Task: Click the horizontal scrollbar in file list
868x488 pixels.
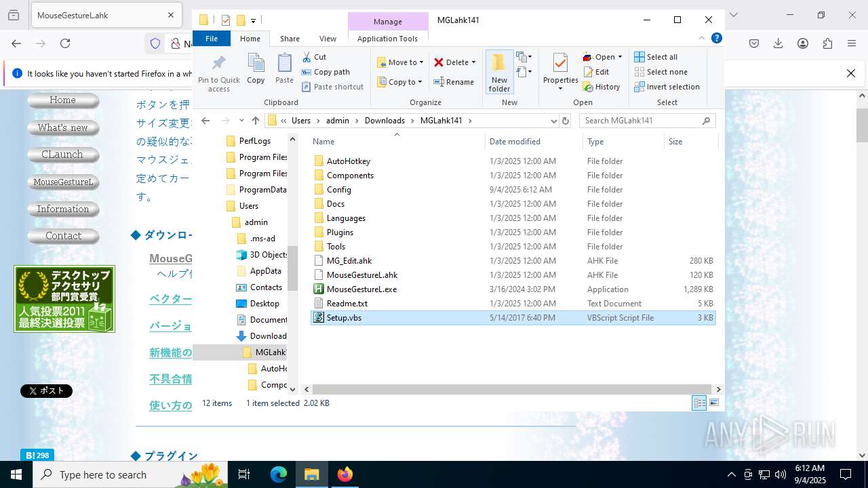Action: pyautogui.click(x=512, y=390)
